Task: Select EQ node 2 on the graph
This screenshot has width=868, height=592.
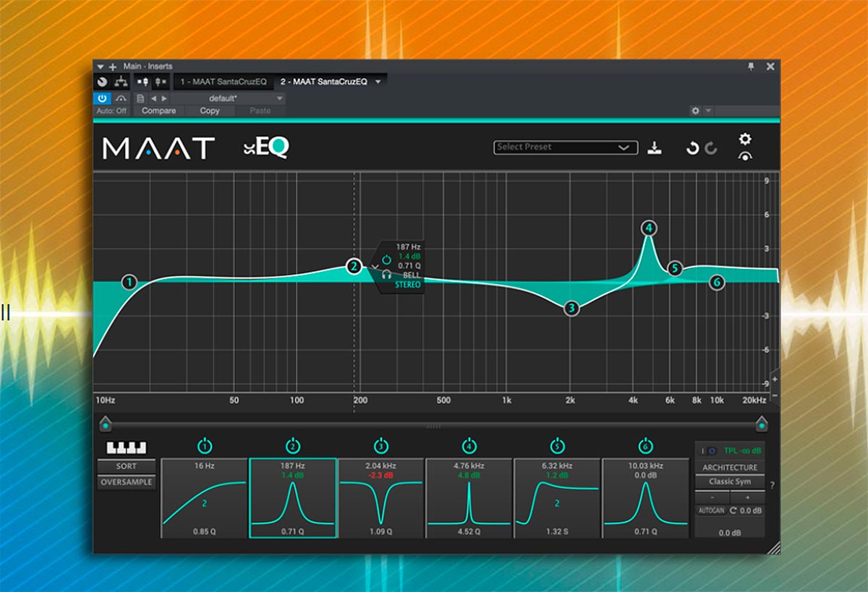Action: click(354, 266)
